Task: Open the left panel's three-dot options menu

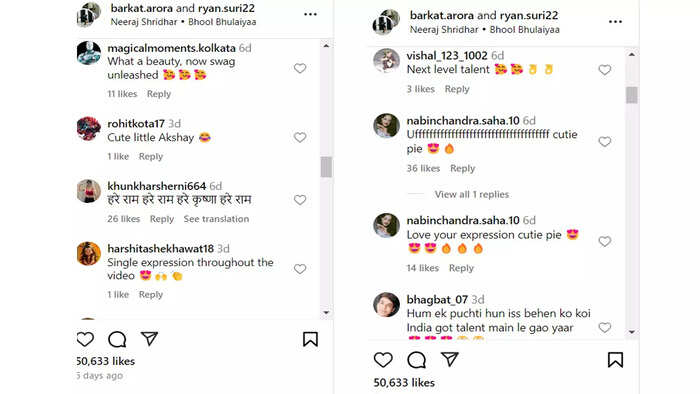Action: pos(310,14)
